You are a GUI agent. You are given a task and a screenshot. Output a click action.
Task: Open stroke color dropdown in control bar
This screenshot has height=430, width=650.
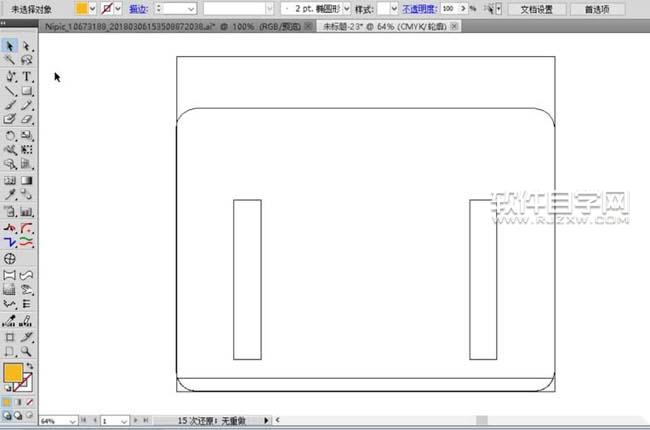[118, 8]
